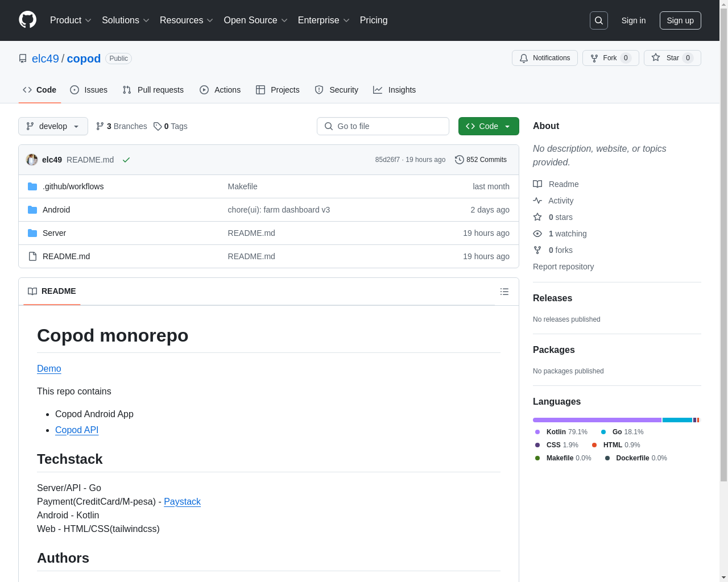Select the Code tab
The height and width of the screenshot is (582, 728).
[40, 90]
